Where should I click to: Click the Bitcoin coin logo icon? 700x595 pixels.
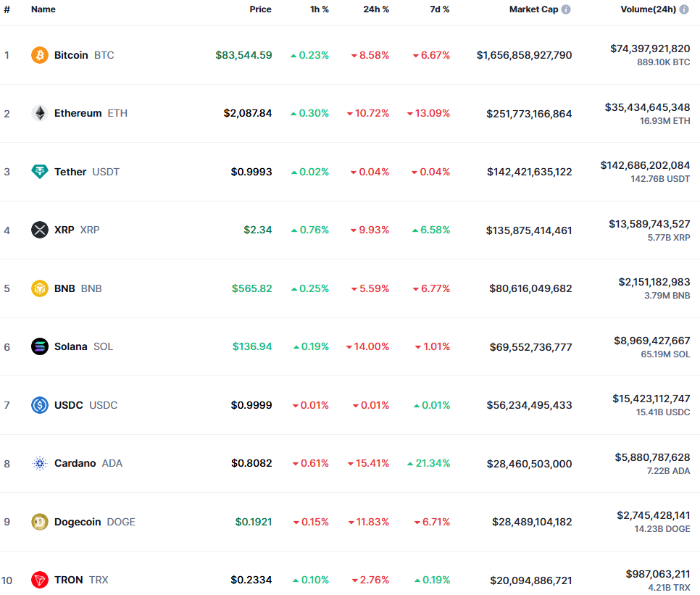[x=40, y=55]
